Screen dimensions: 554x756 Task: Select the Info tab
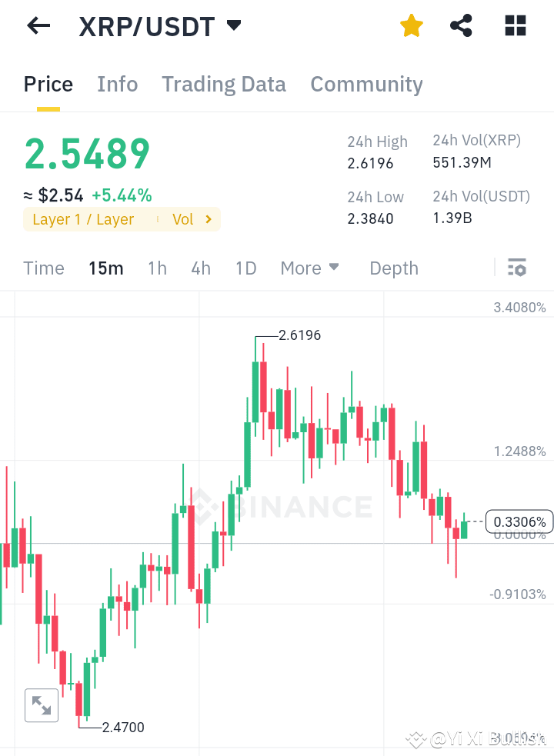(117, 85)
